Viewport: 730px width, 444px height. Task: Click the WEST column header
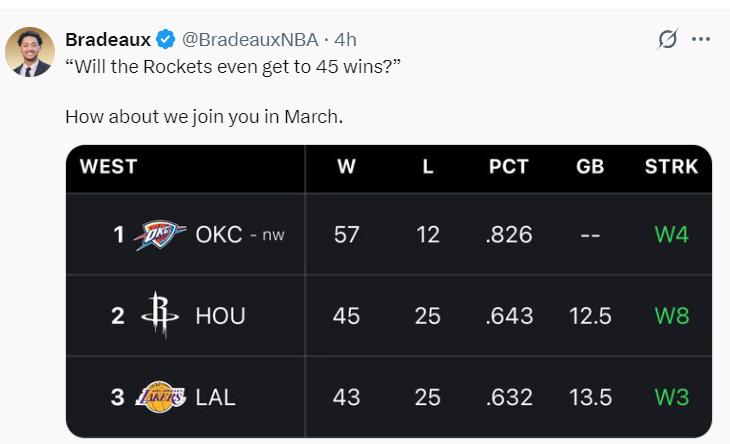point(108,167)
